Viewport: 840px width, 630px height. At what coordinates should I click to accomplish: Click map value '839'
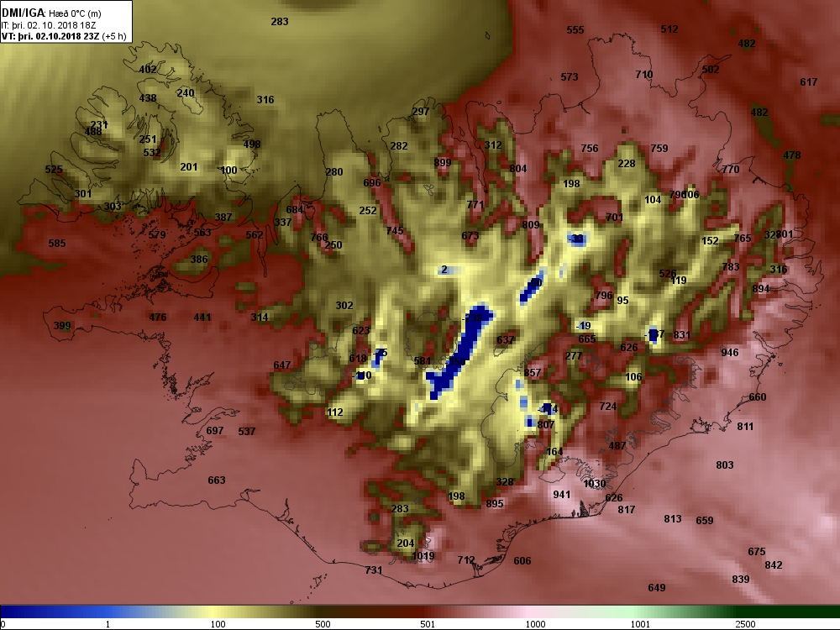pyautogui.click(x=740, y=579)
